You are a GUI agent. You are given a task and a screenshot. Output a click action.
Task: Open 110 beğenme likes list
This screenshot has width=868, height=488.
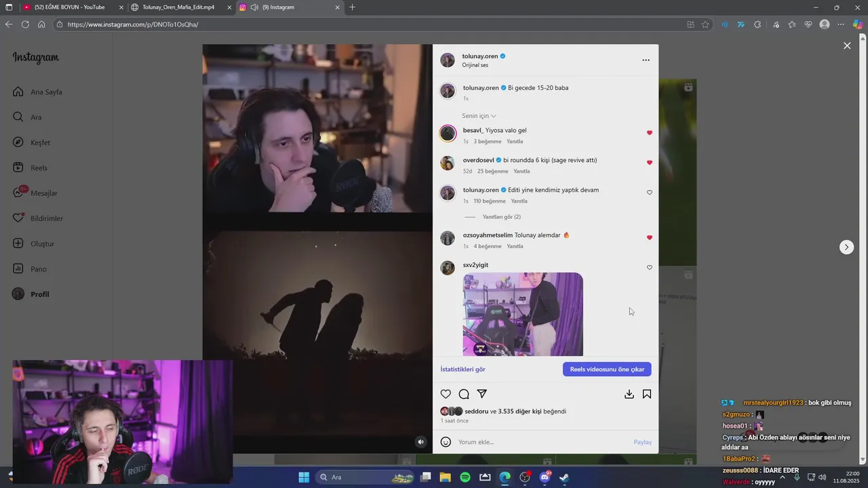[490, 201]
